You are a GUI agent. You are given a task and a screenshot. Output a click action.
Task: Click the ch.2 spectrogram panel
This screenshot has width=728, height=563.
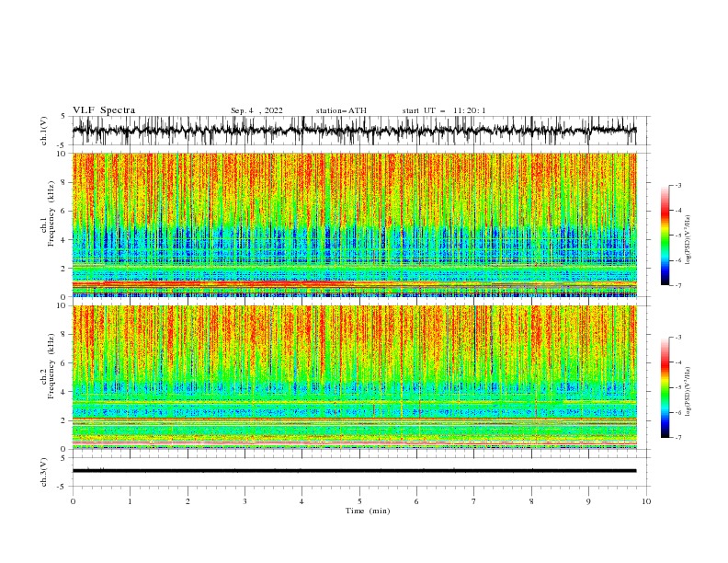[354, 377]
